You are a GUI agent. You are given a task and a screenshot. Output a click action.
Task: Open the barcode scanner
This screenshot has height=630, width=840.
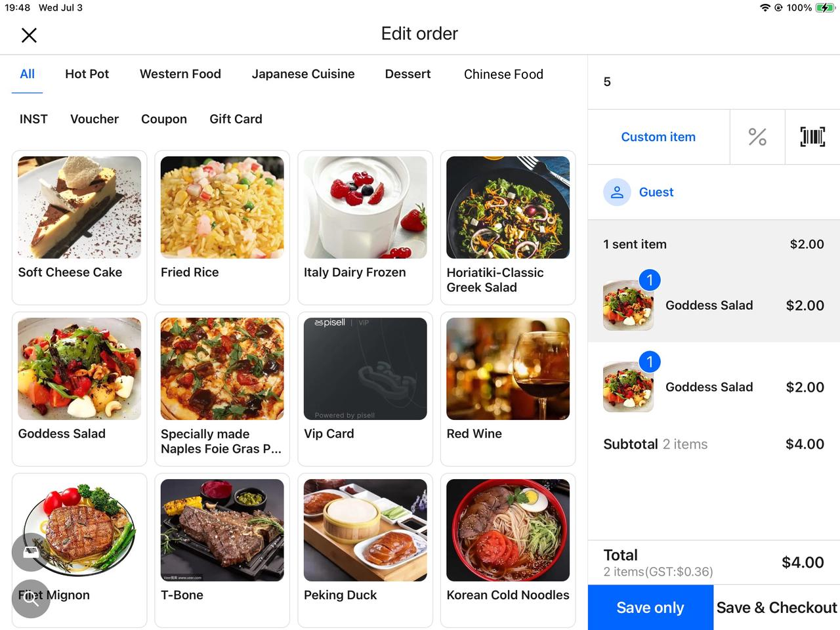812,136
